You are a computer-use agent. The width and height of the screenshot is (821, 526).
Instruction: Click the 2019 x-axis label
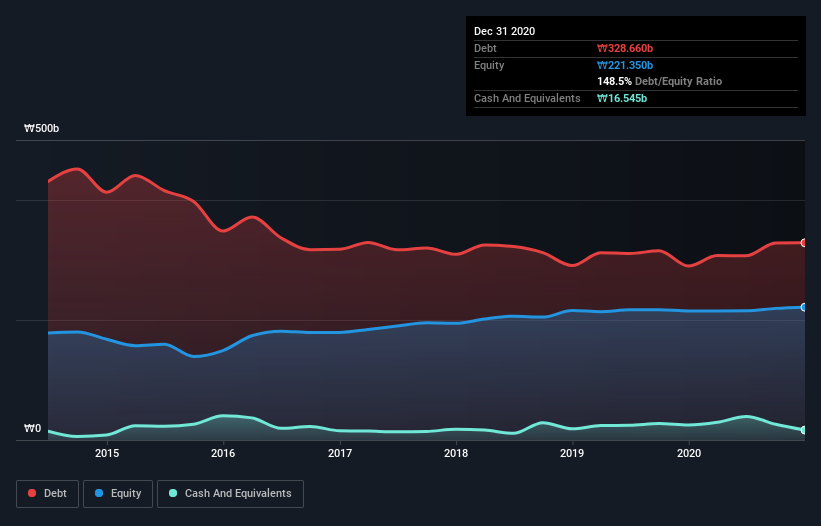[x=572, y=453]
